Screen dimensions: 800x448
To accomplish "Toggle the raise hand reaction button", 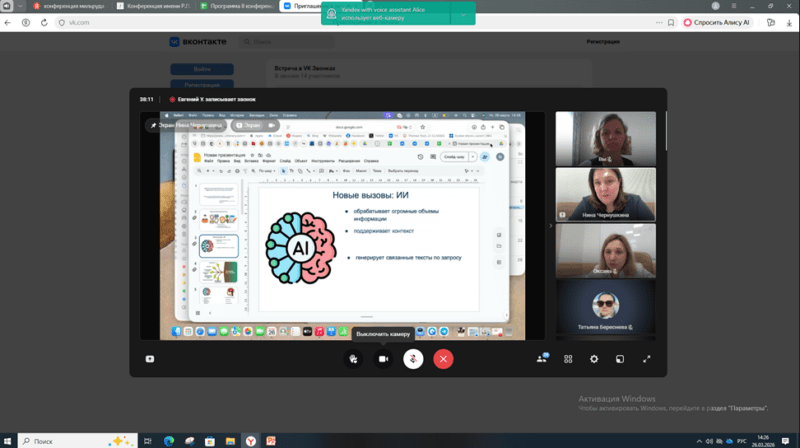I will click(x=352, y=358).
